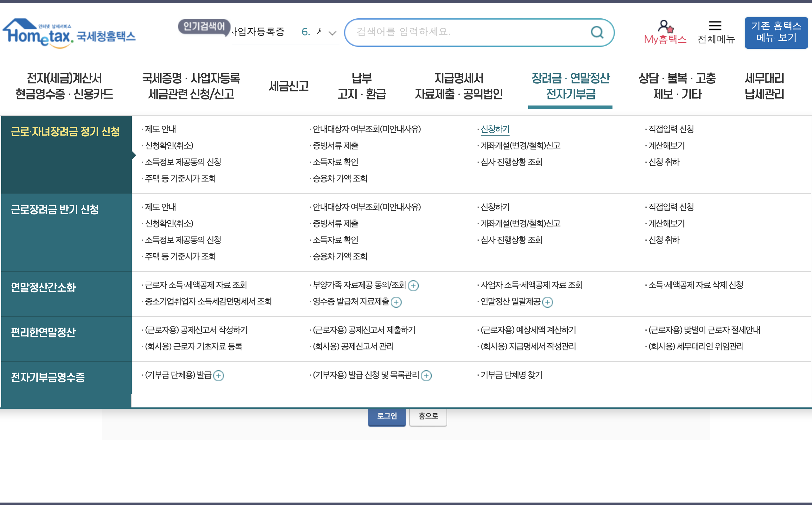Click highlighted 신청하기 link under 정기 신청
This screenshot has width=812, height=505.
(495, 129)
